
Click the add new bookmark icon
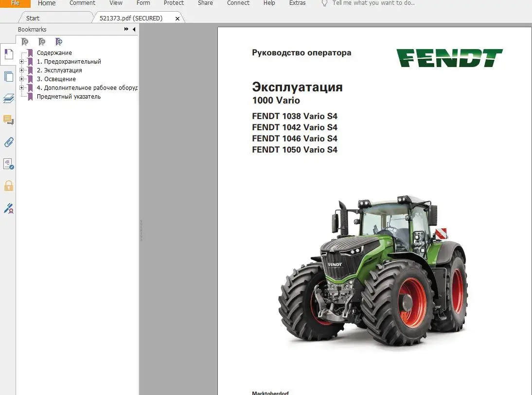42,42
